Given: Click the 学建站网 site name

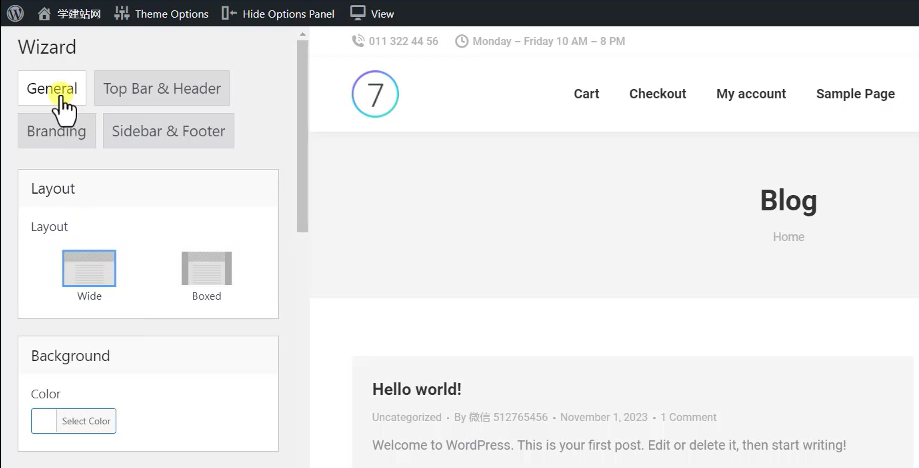Looking at the screenshot, I should 79,13.
